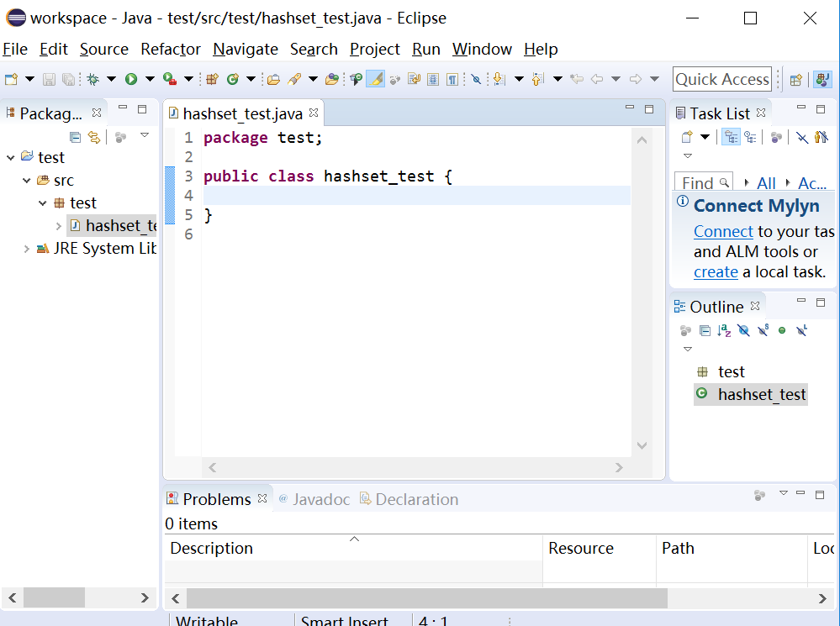Viewport: 840px width, 626px height.
Task: Switch to the Javadoc tab
Action: tap(314, 499)
